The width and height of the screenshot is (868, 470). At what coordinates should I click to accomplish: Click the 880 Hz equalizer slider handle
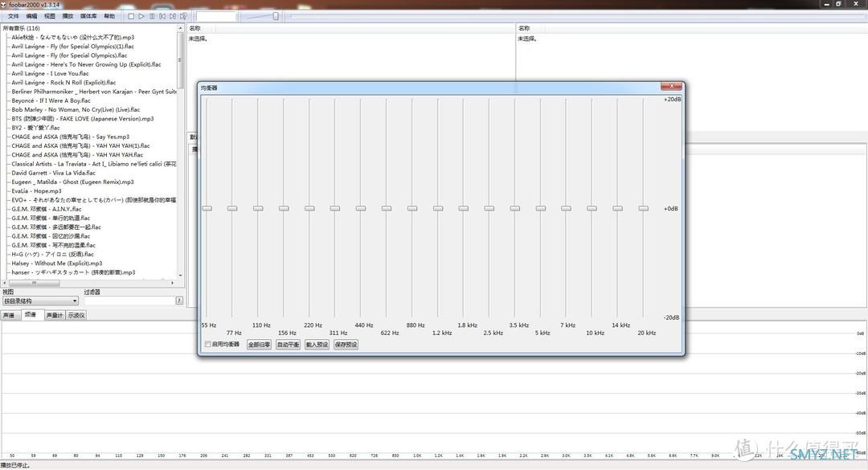pyautogui.click(x=412, y=208)
